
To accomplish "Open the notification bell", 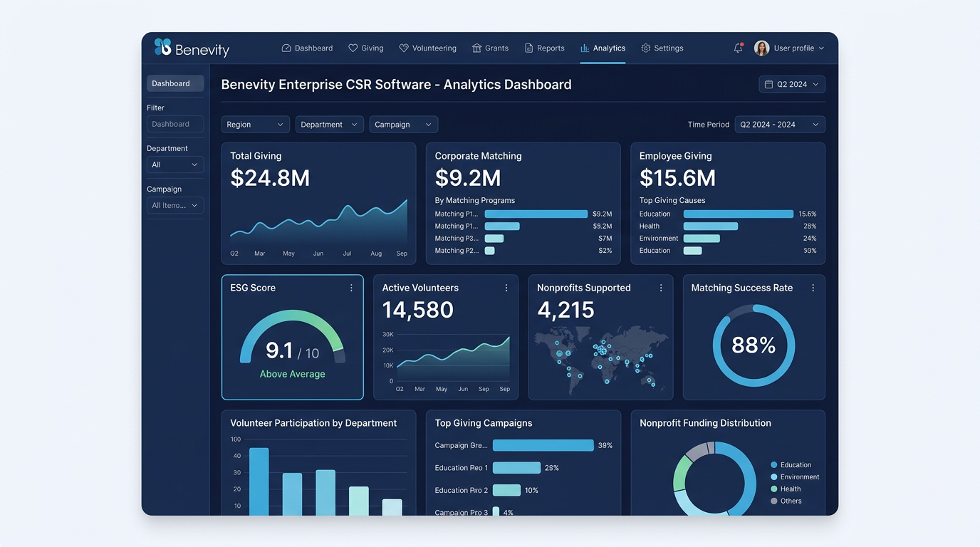I will point(738,48).
